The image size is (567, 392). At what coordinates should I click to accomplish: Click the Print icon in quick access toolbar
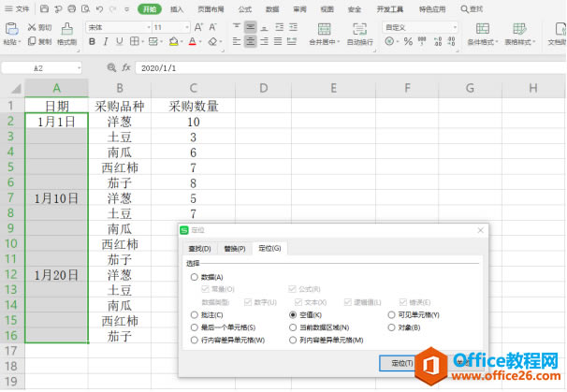[x=72, y=8]
